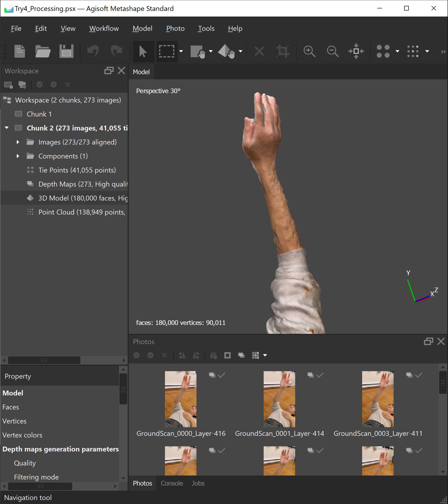This screenshot has width=448, height=504.
Task: Click Enable Cameras check icon in Photos
Action: tap(136, 355)
